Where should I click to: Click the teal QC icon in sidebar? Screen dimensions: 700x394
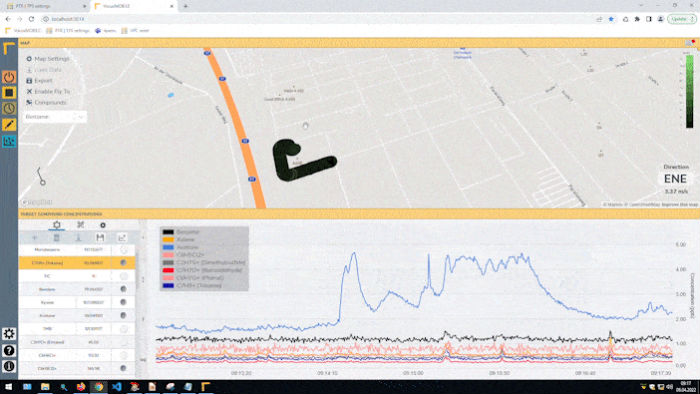pos(9,141)
